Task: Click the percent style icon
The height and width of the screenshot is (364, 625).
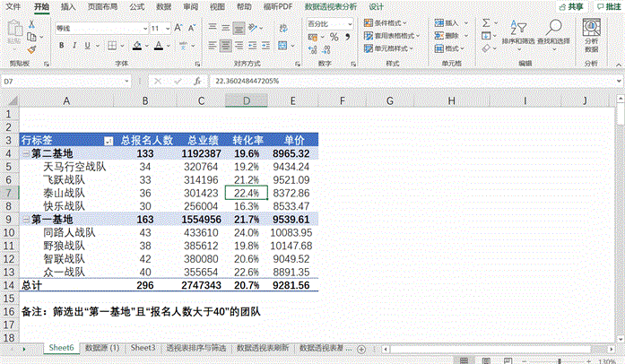Action: tap(334, 37)
